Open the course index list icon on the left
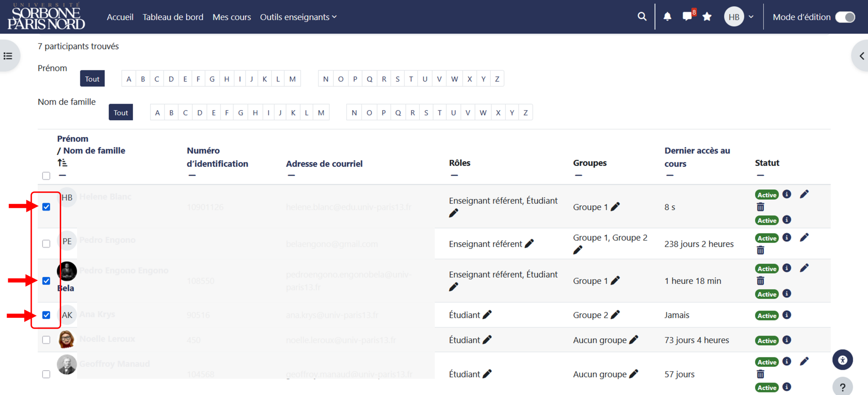This screenshot has height=395, width=868. point(8,56)
